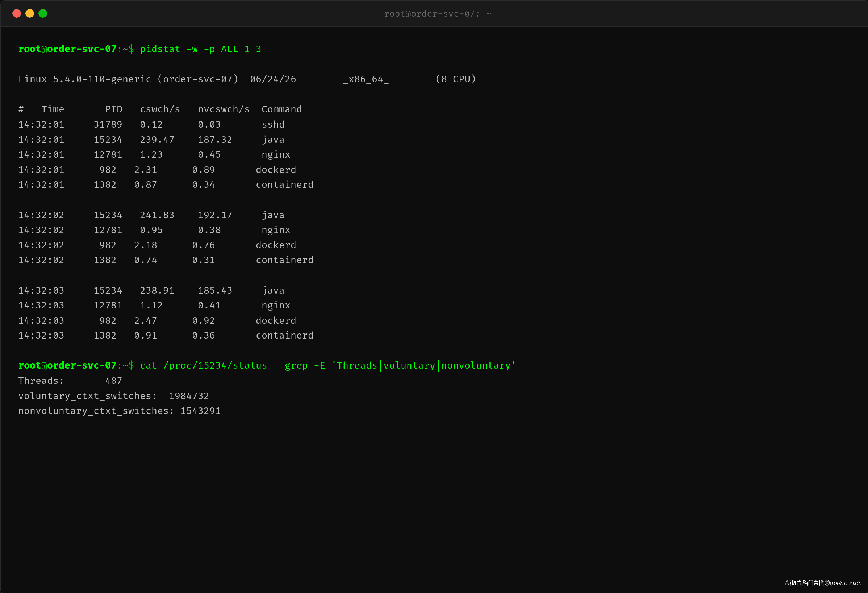Click the dockerd value 2.18
The height and width of the screenshot is (593, 868).
pyautogui.click(x=146, y=245)
